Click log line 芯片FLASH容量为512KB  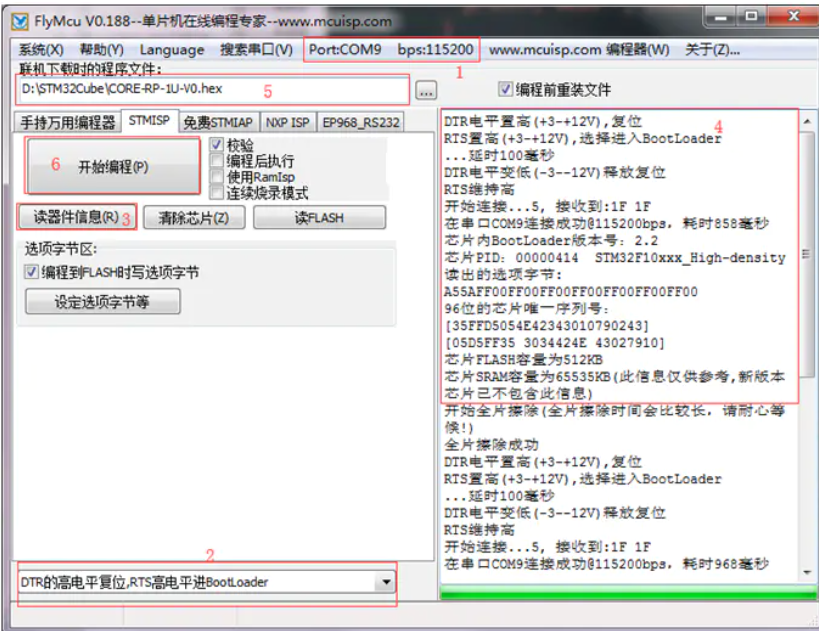(x=523, y=360)
